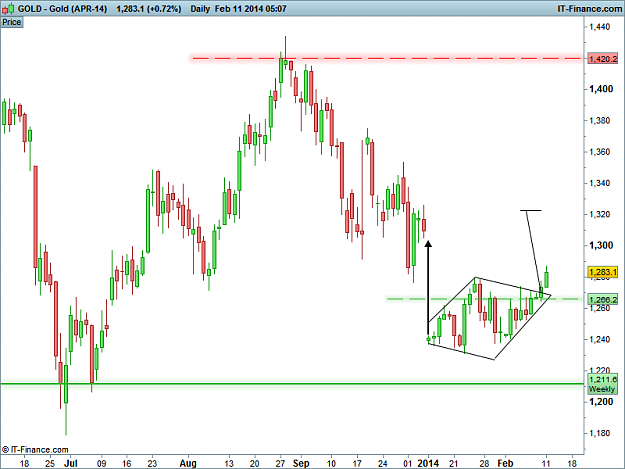Click the 'Sep' date axis label
Image resolution: width=625 pixels, height=469 pixels.
point(301,463)
